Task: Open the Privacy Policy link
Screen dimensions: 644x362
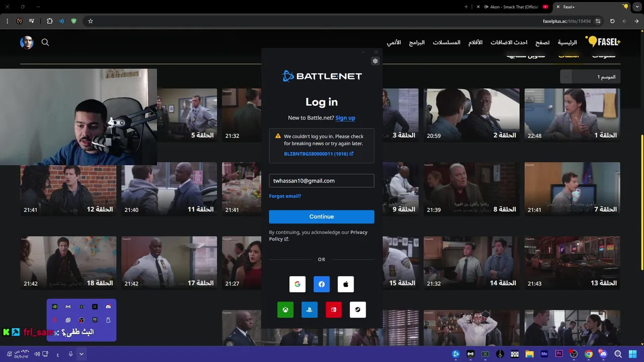Action: [318, 235]
